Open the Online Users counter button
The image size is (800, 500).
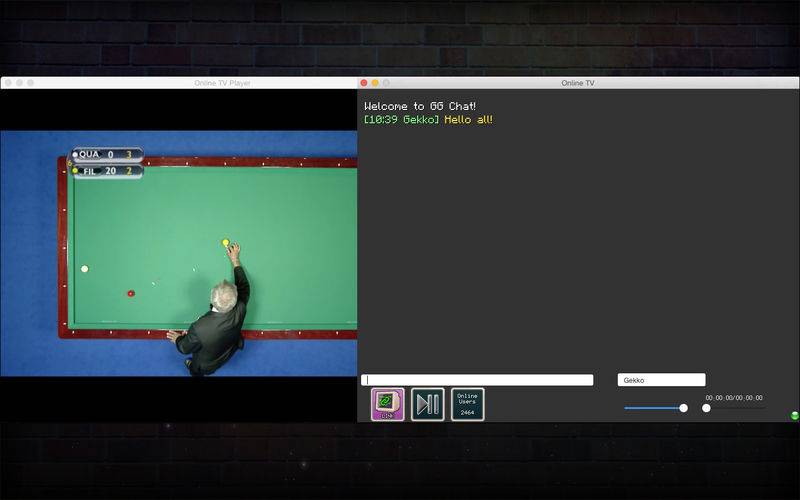pyautogui.click(x=467, y=405)
